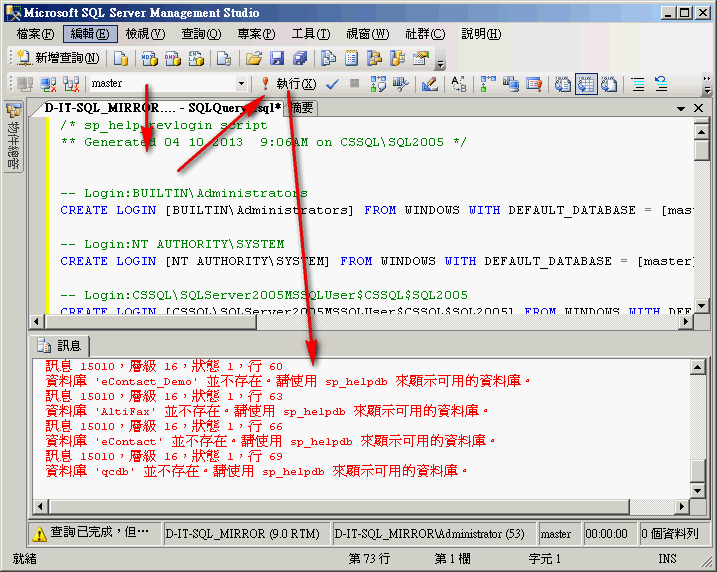The image size is (717, 572).
Task: Click the 'AltiFax' database error line
Action: [267, 411]
